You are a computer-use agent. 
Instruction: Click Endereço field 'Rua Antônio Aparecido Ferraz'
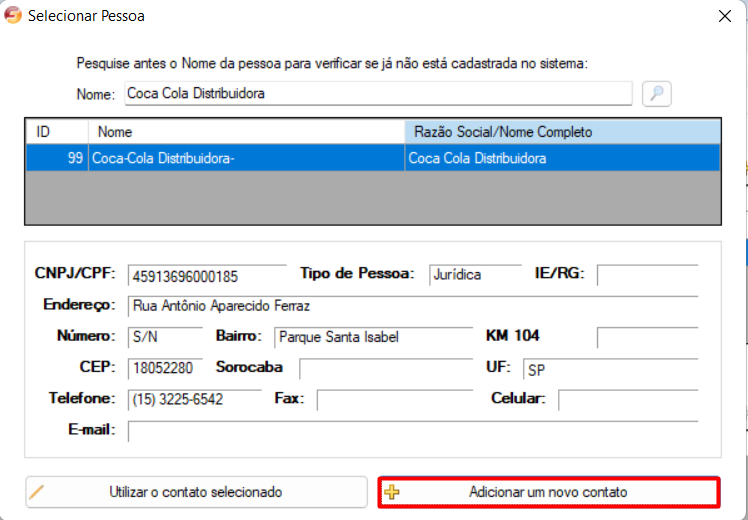point(413,306)
